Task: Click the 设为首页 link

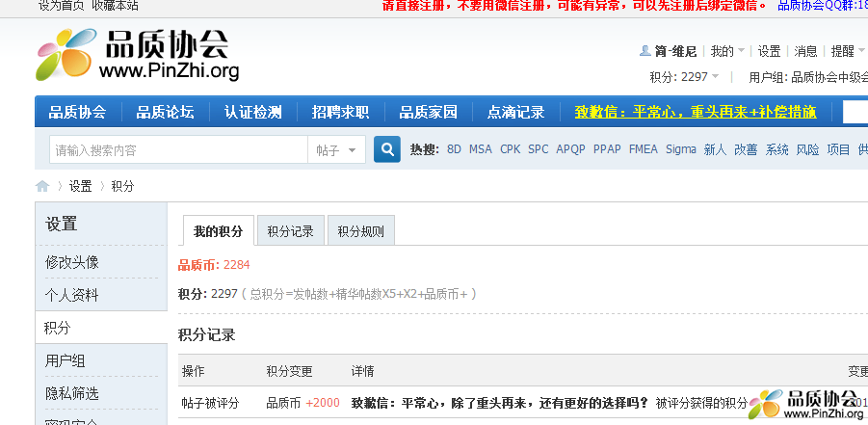Action: click(62, 6)
